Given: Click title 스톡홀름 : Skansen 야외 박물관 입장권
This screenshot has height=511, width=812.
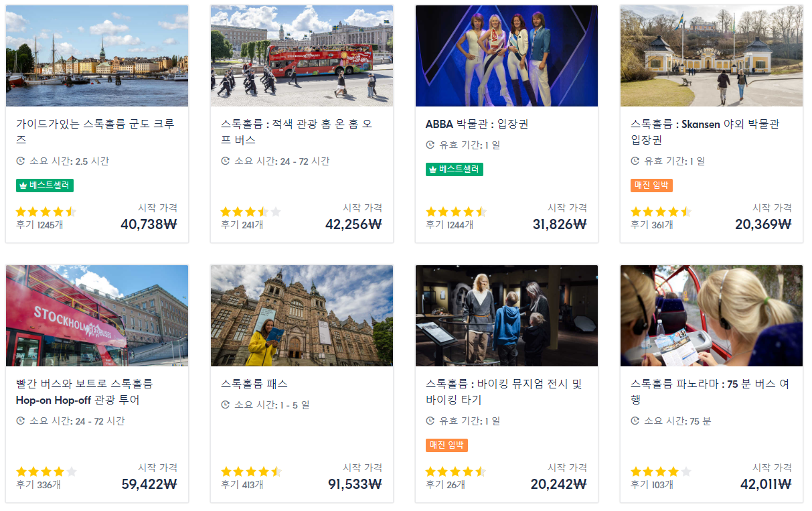Looking at the screenshot, I should click(705, 132).
